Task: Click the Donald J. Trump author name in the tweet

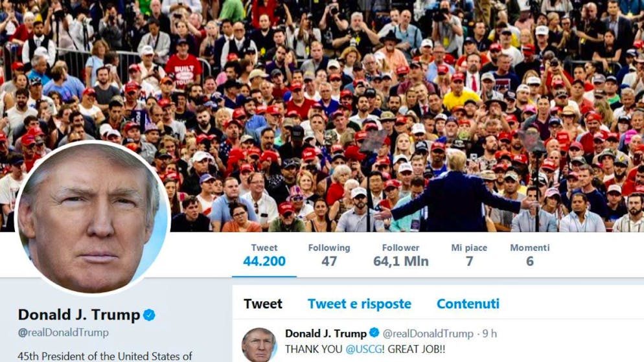Action: pyautogui.click(x=326, y=334)
